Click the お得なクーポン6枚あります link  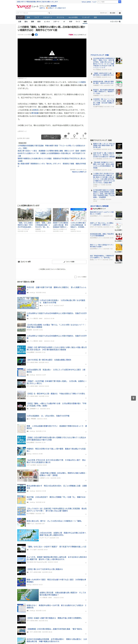coord(57,8)
